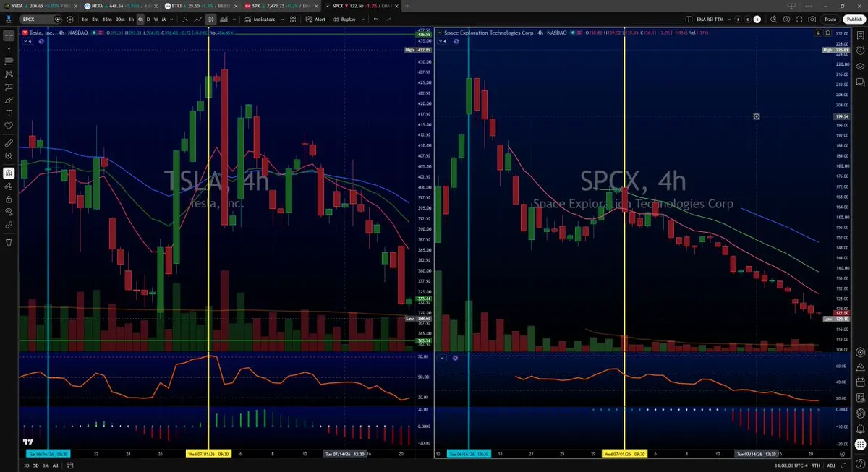Open the Indicators menu
The image size is (868, 472).
click(259, 19)
